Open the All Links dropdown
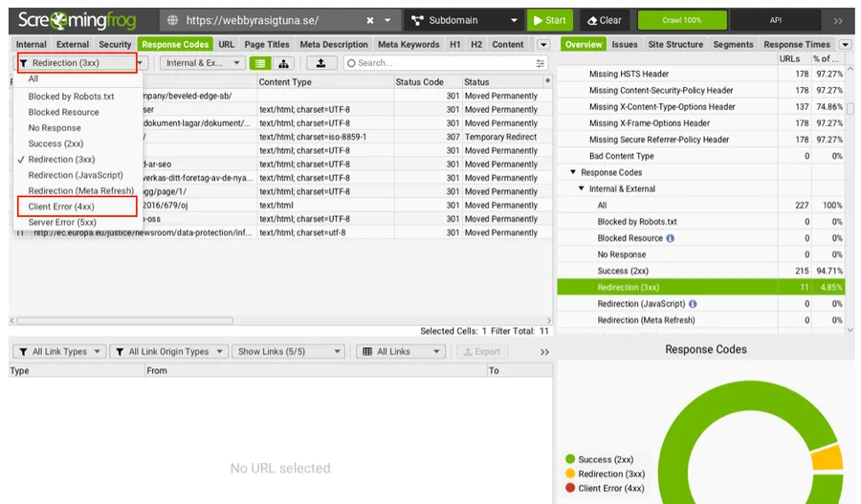Viewport: 861px width, 504px height. [x=400, y=351]
